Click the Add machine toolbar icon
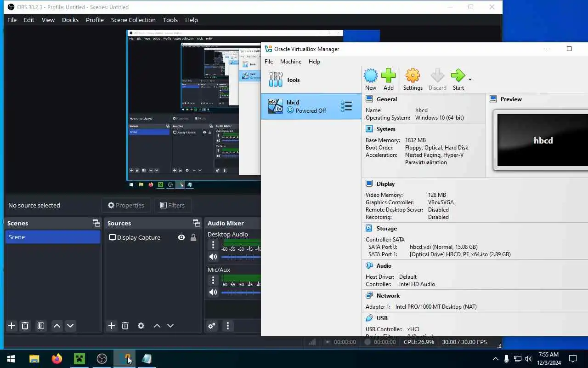 pyautogui.click(x=389, y=80)
